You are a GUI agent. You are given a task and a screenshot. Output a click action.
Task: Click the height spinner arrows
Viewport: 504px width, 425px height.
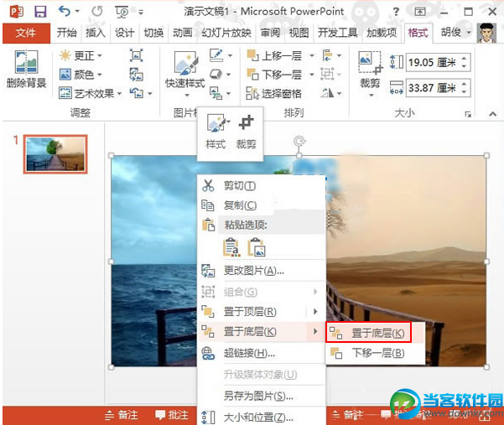coord(465,62)
